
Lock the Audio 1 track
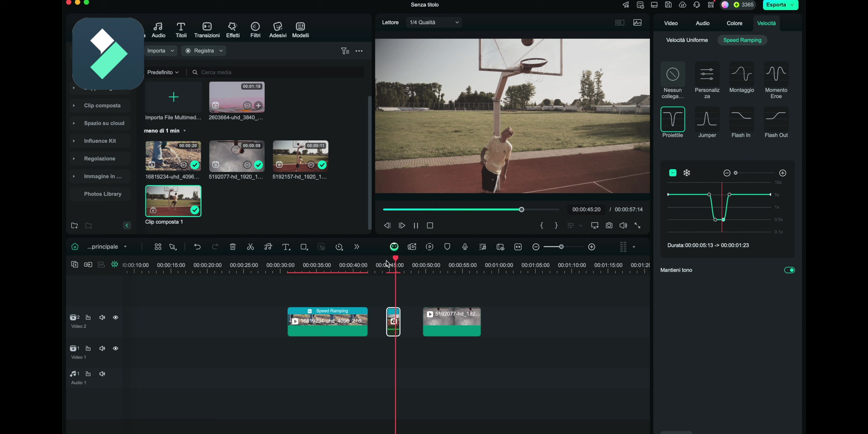coord(88,374)
